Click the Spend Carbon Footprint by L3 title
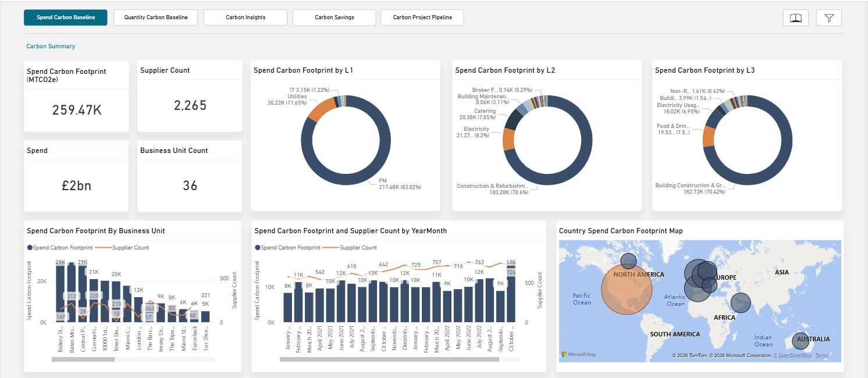The image size is (868, 378). (705, 70)
